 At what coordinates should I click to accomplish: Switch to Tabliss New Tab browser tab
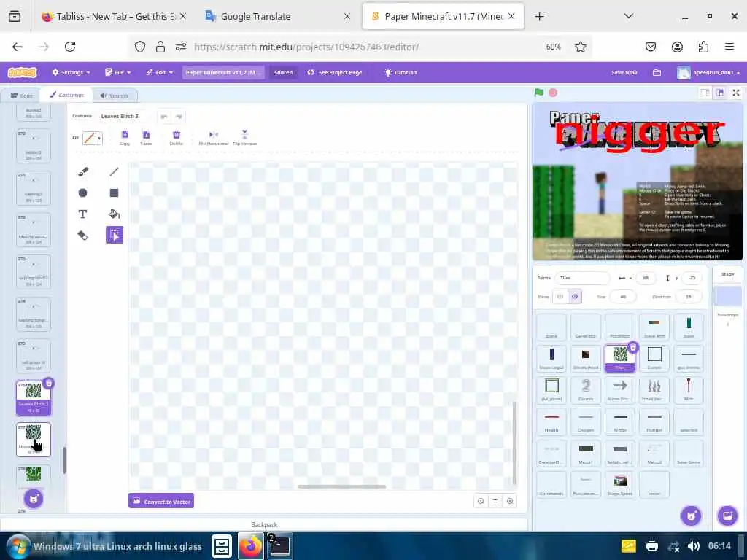pos(115,16)
